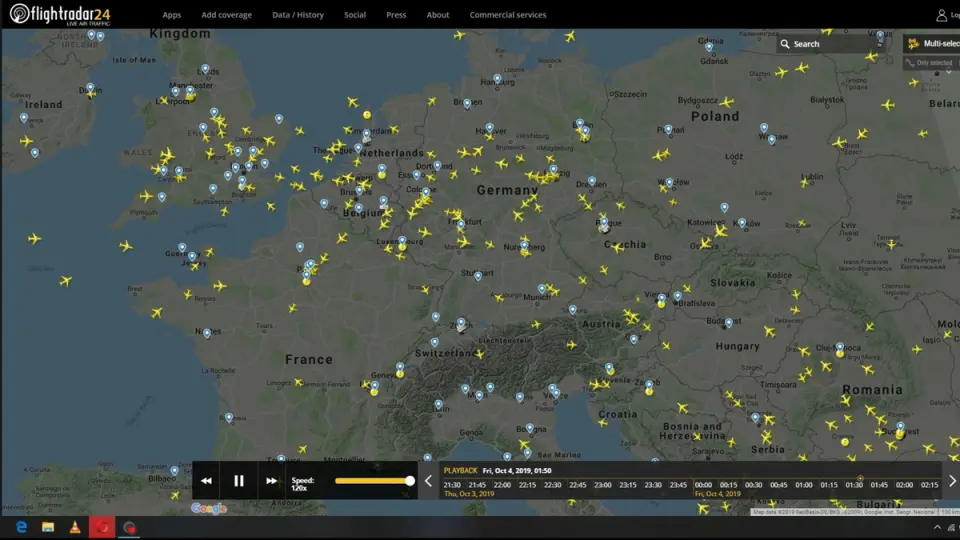The width and height of the screenshot is (960, 540).
Task: Pause the flight playback
Action: [239, 481]
